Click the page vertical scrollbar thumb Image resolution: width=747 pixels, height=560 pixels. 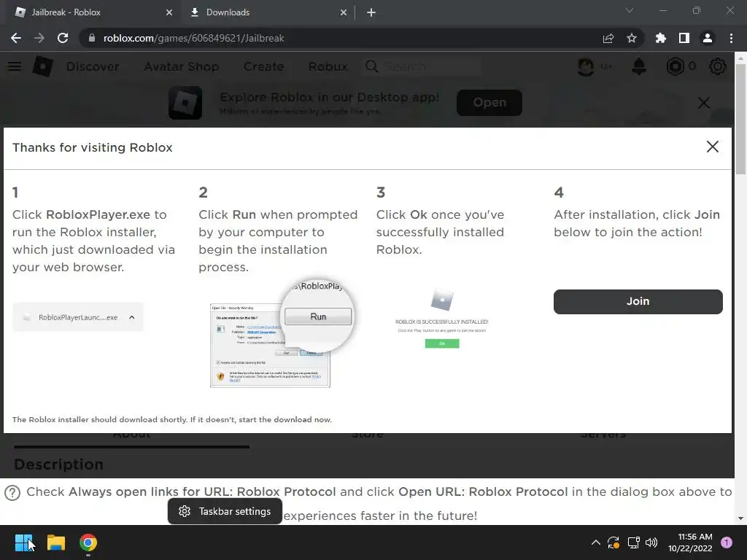coord(741,119)
